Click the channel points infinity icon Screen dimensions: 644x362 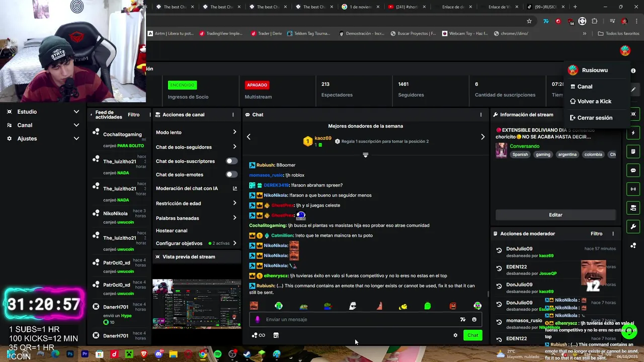tap(259, 335)
